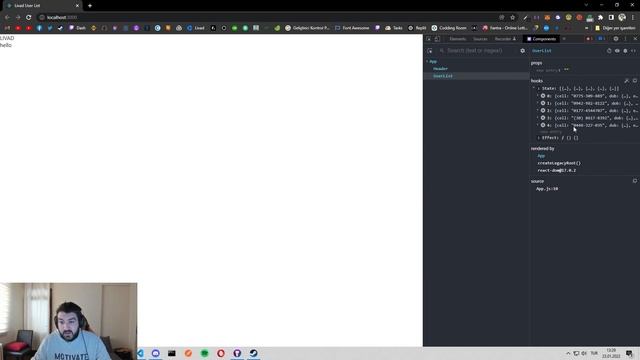Image resolution: width=640 pixels, height=360 pixels.
Task: Open the GitHub Desktop taskbar icon
Action: [237, 353]
